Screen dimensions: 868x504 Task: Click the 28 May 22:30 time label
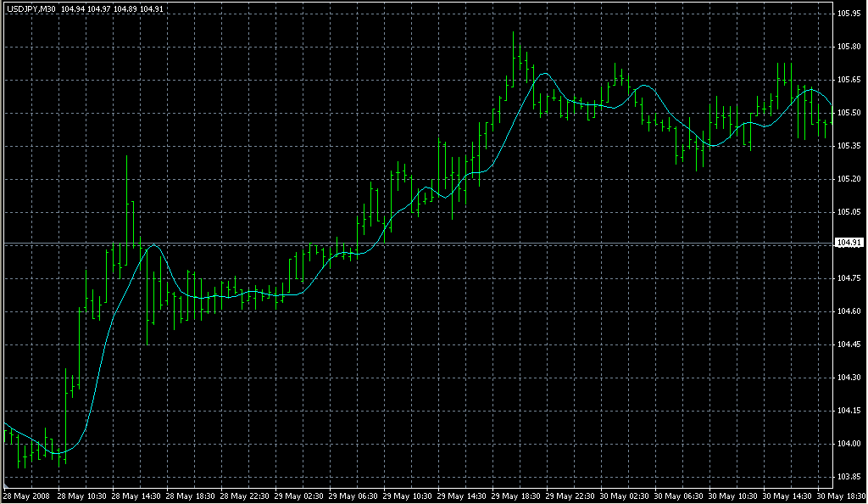tap(244, 496)
